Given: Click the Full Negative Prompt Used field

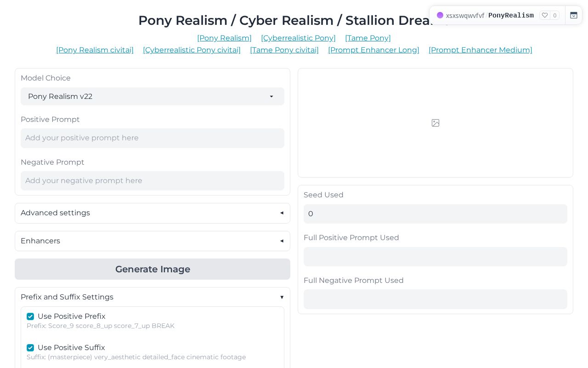Looking at the screenshot, I should [435, 299].
